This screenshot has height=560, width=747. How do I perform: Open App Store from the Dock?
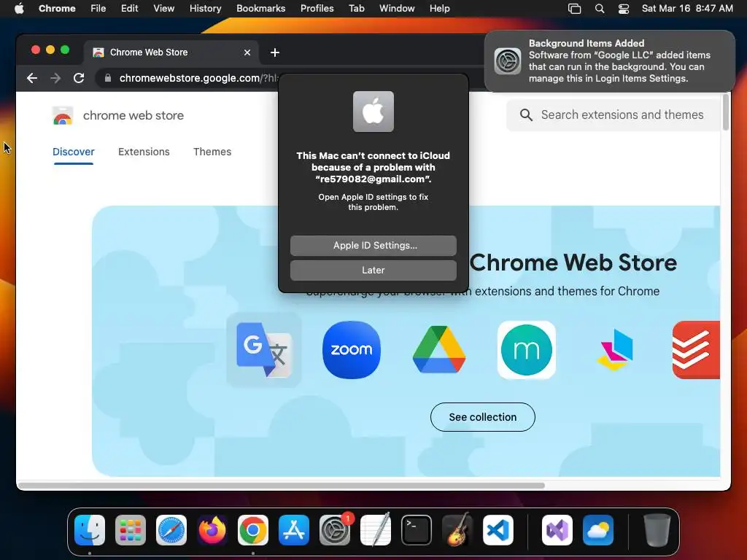pyautogui.click(x=294, y=530)
